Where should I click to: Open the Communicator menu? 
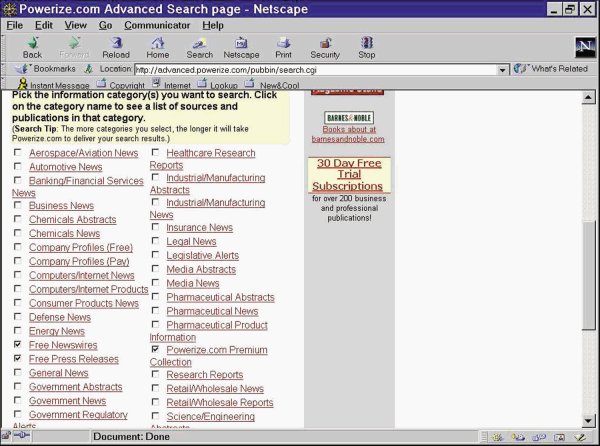point(157,25)
